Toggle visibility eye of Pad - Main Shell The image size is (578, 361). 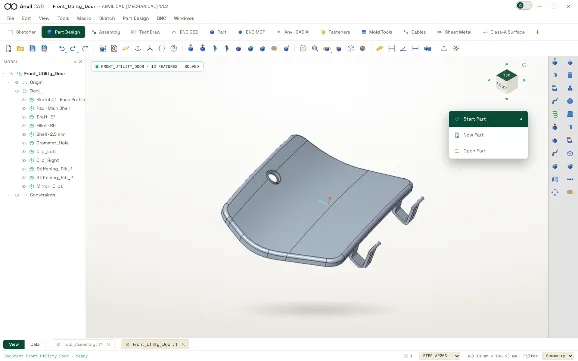point(24,108)
